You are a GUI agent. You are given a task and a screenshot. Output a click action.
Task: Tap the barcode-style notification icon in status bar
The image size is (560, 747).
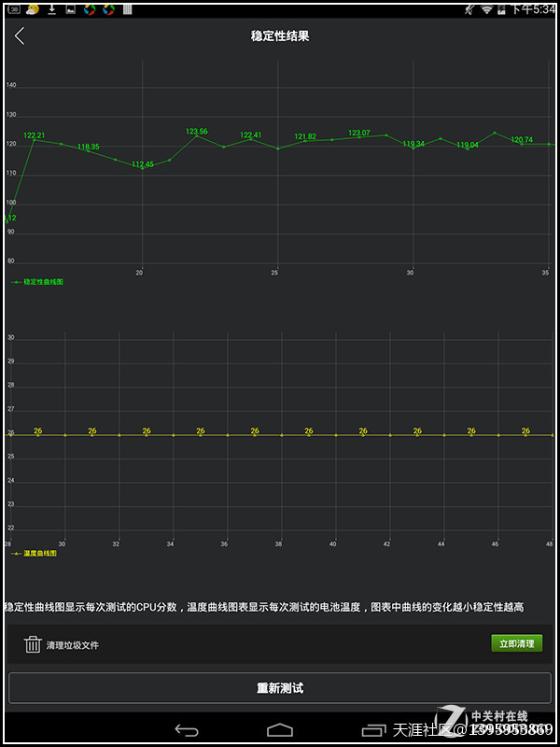(127, 9)
